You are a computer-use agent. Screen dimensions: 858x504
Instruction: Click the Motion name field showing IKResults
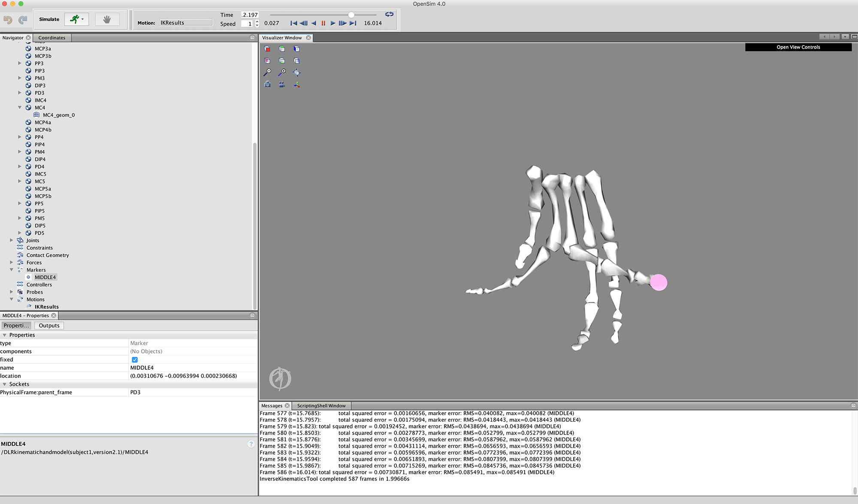186,23
